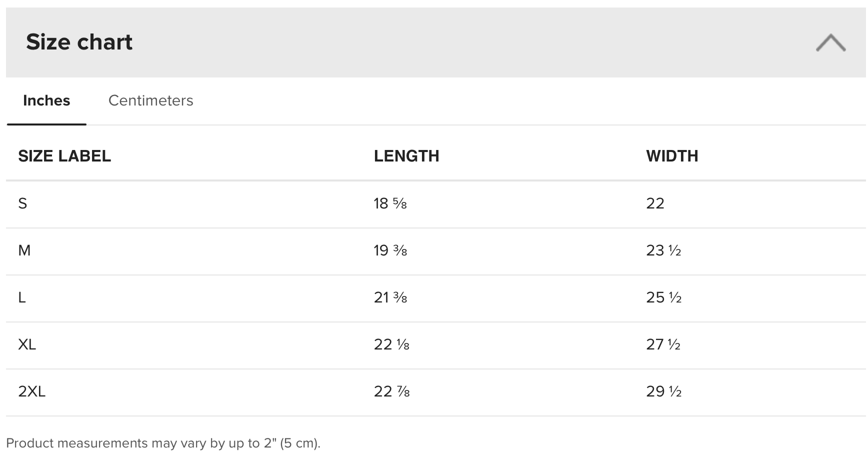
Task: Click the product measurements disclaimer text
Action: coord(163,443)
